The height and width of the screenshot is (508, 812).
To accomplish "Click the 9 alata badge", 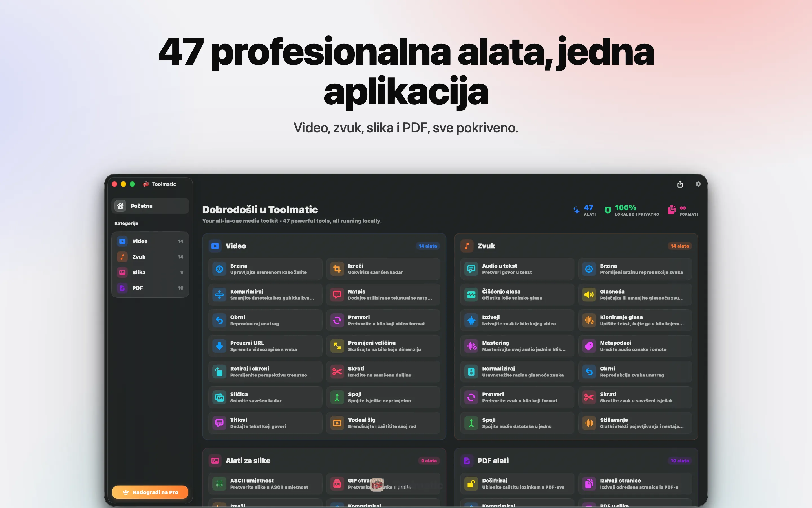I will (x=429, y=461).
